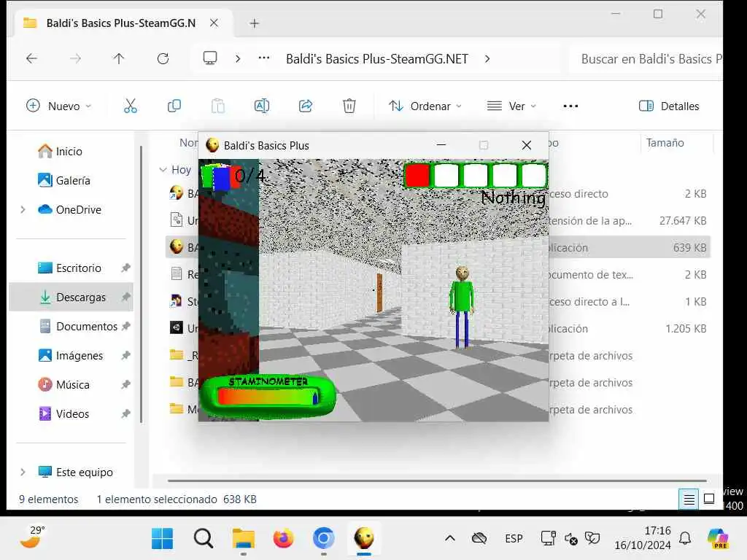Click the Cut scissors icon in toolbar
The image size is (747, 560).
(130, 106)
